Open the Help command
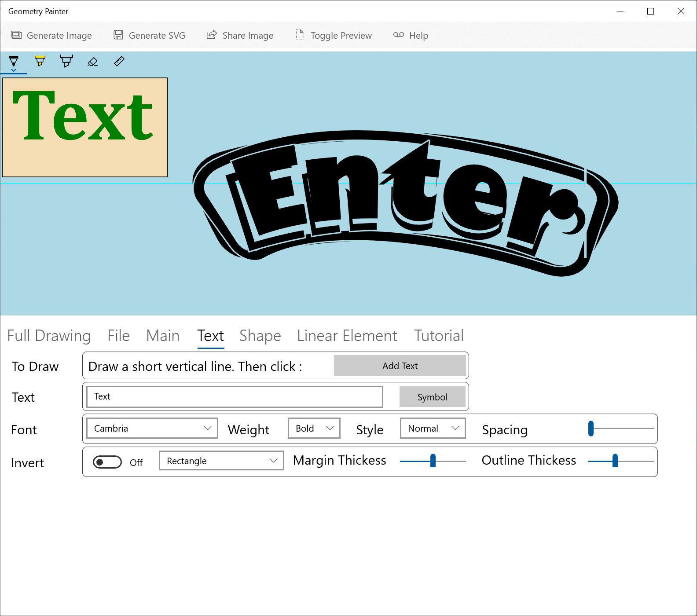This screenshot has height=616, width=697. pyautogui.click(x=411, y=35)
